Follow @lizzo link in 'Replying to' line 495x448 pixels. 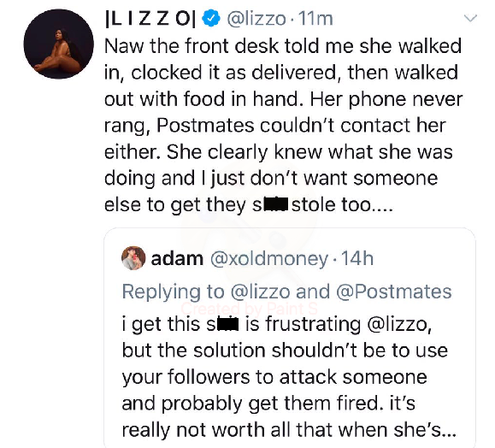coord(261,292)
